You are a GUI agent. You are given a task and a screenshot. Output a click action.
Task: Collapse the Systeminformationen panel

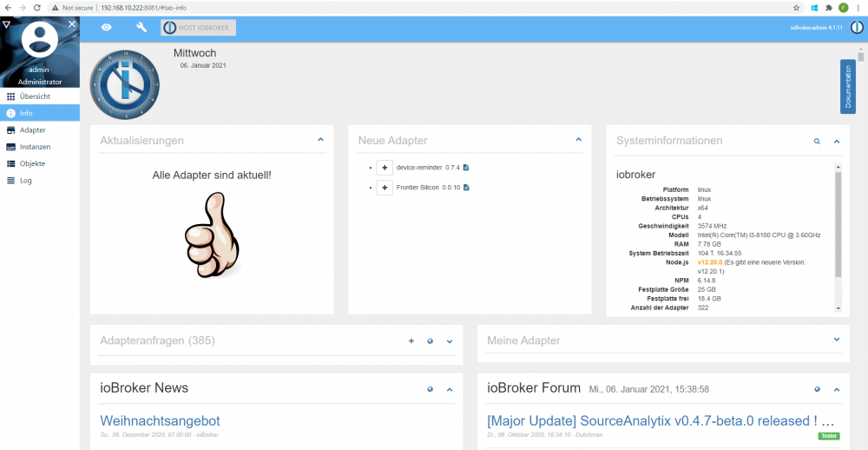(x=837, y=142)
